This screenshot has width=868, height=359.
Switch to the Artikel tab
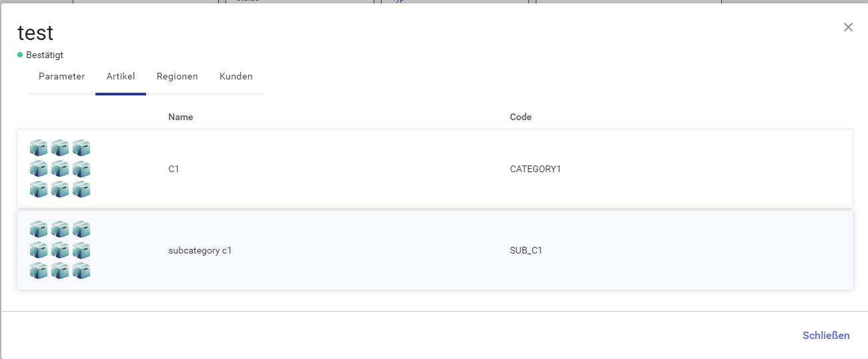coord(121,76)
